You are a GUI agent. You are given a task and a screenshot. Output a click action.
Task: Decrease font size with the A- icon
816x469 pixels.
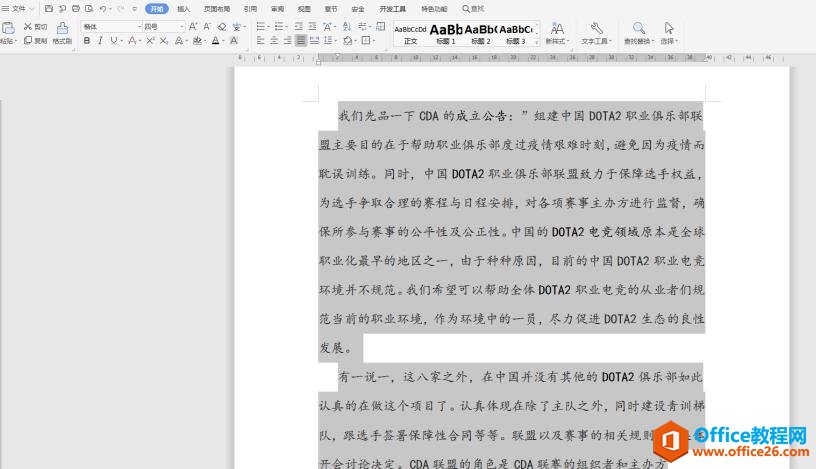[x=207, y=27]
